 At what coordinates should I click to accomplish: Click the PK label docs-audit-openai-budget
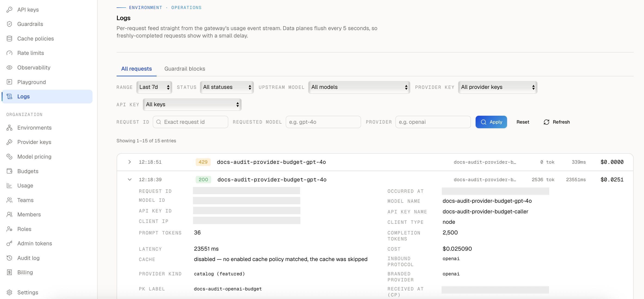[228, 289]
